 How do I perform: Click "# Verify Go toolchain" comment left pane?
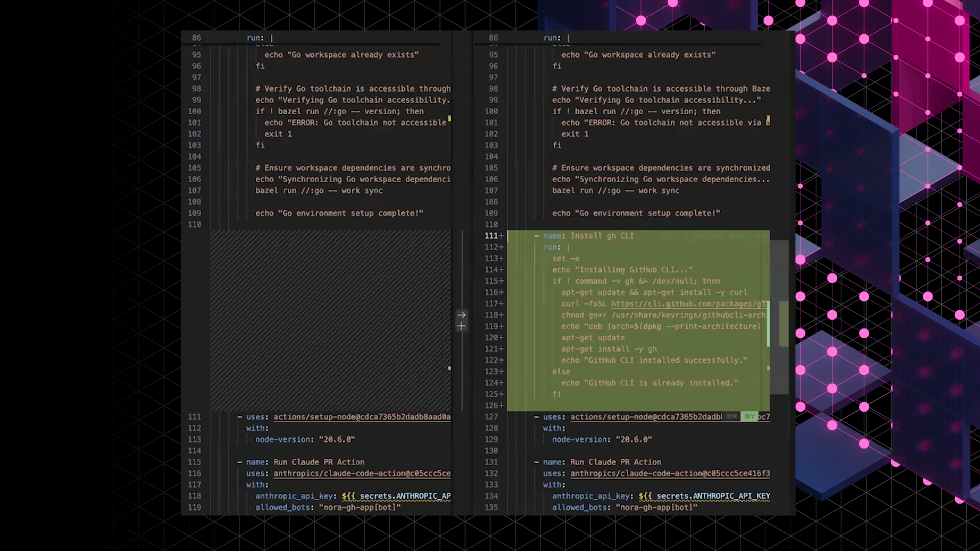353,89
